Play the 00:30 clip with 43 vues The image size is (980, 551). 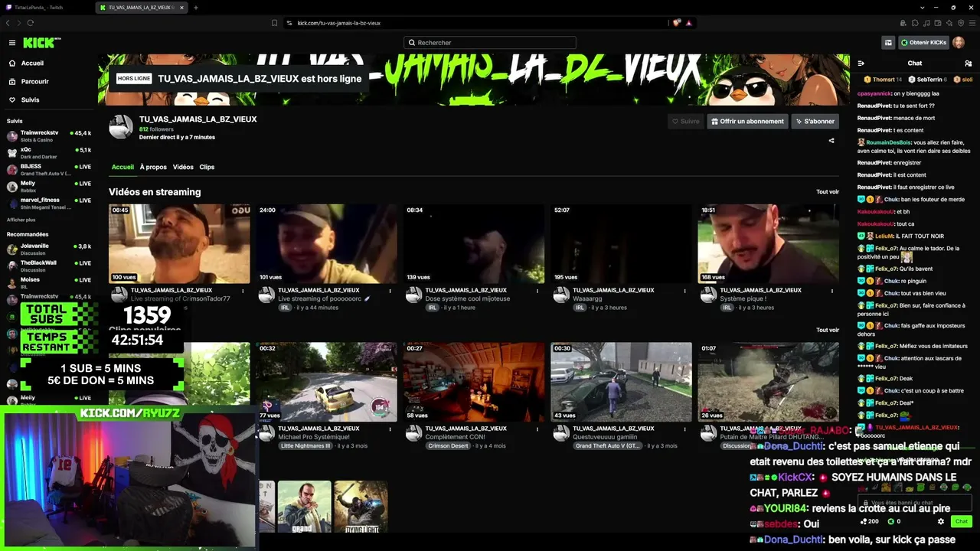(621, 382)
